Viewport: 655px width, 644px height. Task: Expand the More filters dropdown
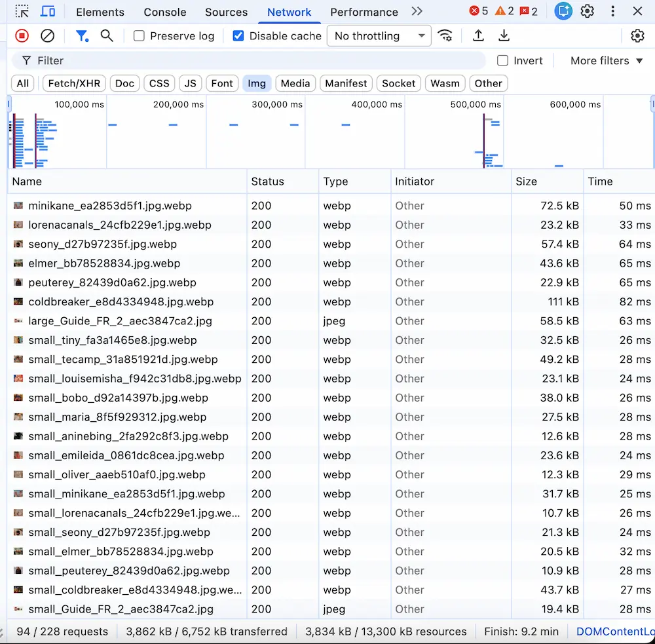pos(606,61)
